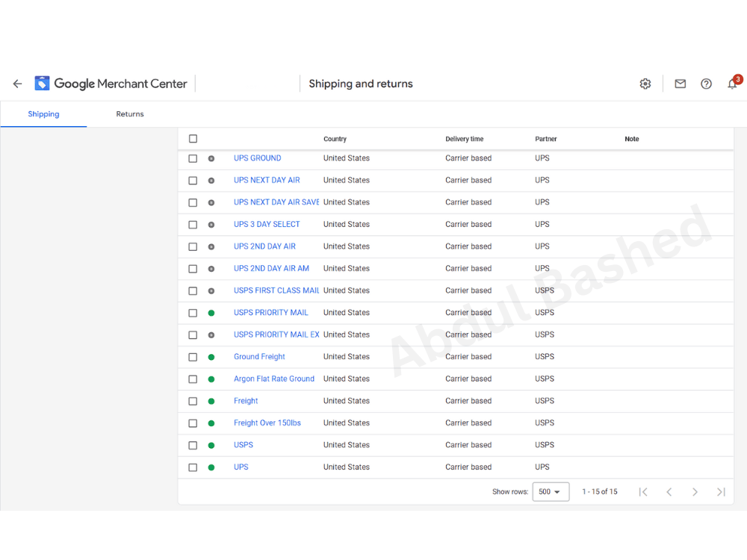Open the Freight Over 150lbs link
747x560 pixels.
pos(267,423)
